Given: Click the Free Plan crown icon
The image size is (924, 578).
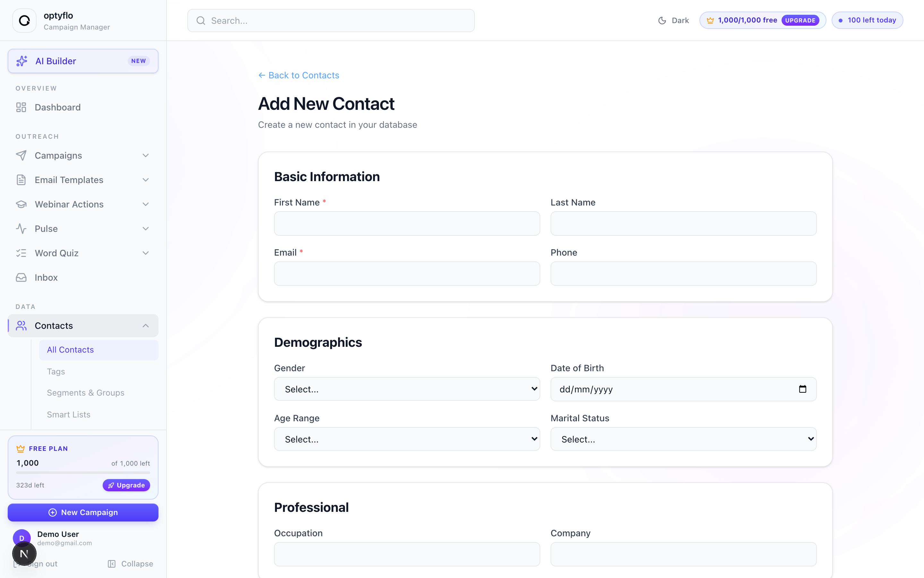Looking at the screenshot, I should click(21, 449).
